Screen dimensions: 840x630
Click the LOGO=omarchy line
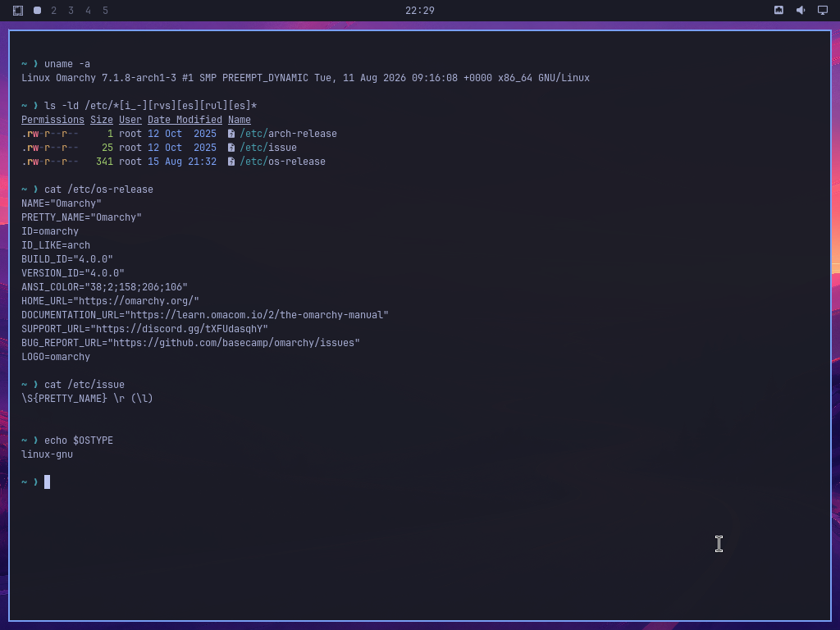tap(56, 356)
